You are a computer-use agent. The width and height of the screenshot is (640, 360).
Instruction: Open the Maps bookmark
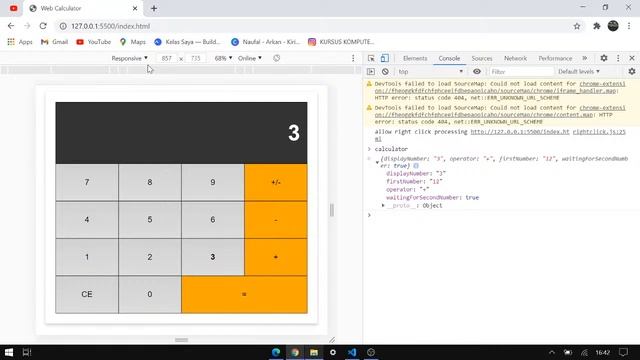pos(132,42)
